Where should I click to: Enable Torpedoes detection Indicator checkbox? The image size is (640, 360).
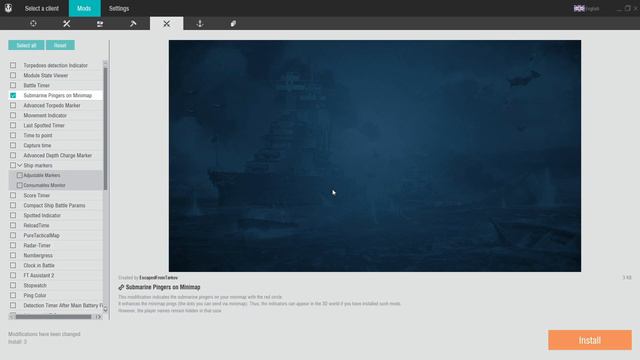coord(13,65)
